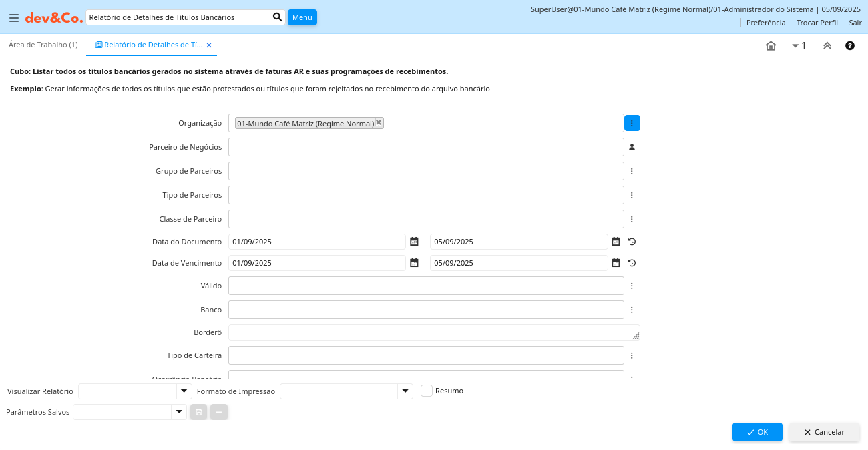Expand the Parâmetros Salvos dropdown
This screenshot has width=868, height=450.
pyautogui.click(x=178, y=412)
